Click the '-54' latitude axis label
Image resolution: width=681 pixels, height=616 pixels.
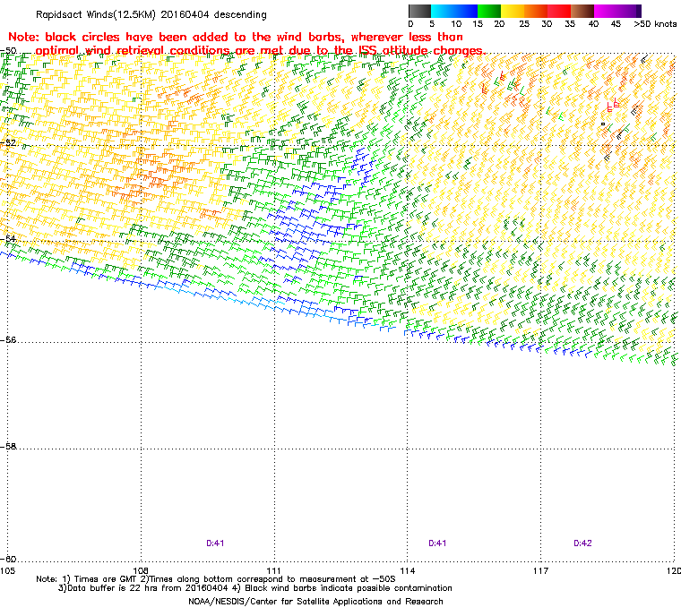click(8, 239)
